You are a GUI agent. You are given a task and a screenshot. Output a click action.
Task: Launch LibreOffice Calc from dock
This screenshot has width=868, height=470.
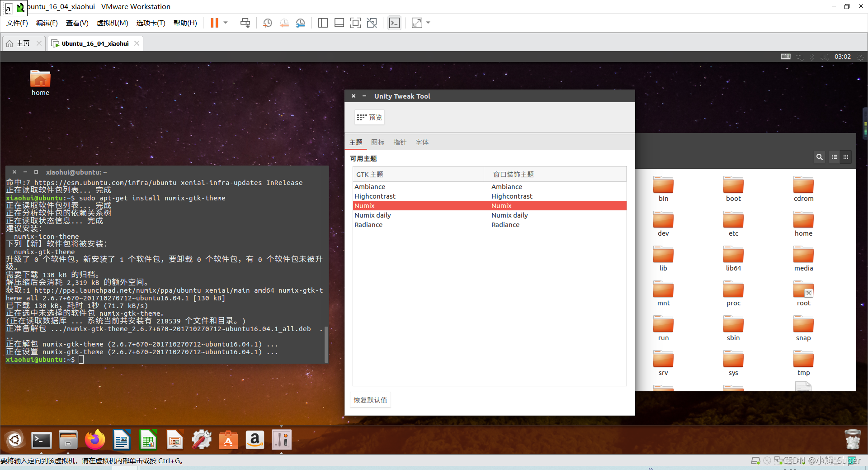click(148, 440)
